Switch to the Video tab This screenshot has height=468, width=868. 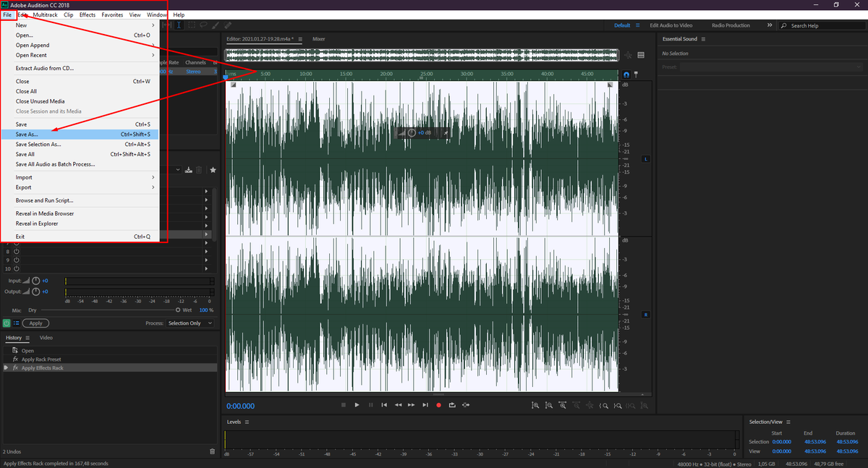46,338
